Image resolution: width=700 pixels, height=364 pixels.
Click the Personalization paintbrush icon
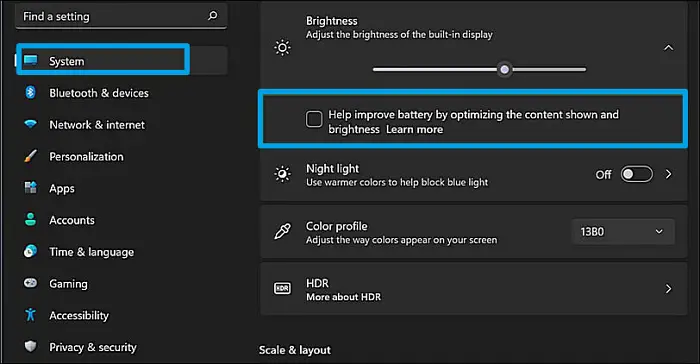[30, 156]
